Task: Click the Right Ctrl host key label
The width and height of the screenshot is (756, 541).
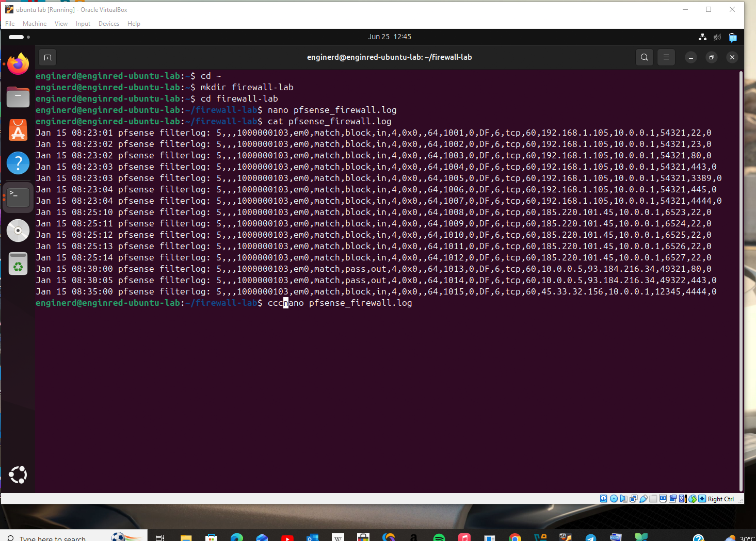Action: click(721, 499)
